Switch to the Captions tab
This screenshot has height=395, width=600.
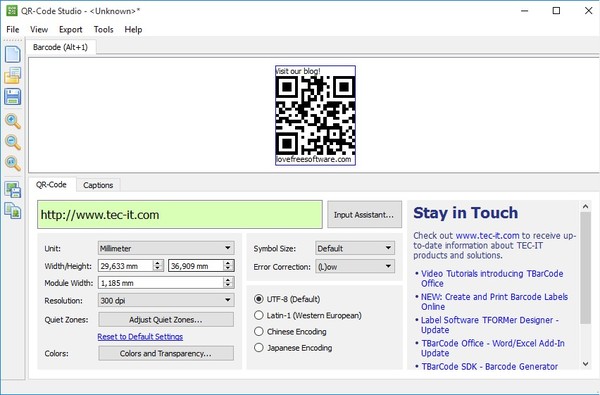98,185
